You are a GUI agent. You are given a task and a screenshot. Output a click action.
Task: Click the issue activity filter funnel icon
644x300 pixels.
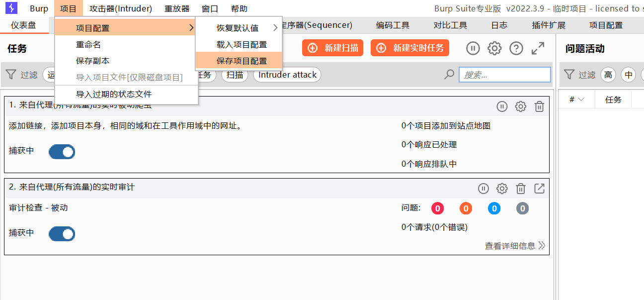[569, 75]
